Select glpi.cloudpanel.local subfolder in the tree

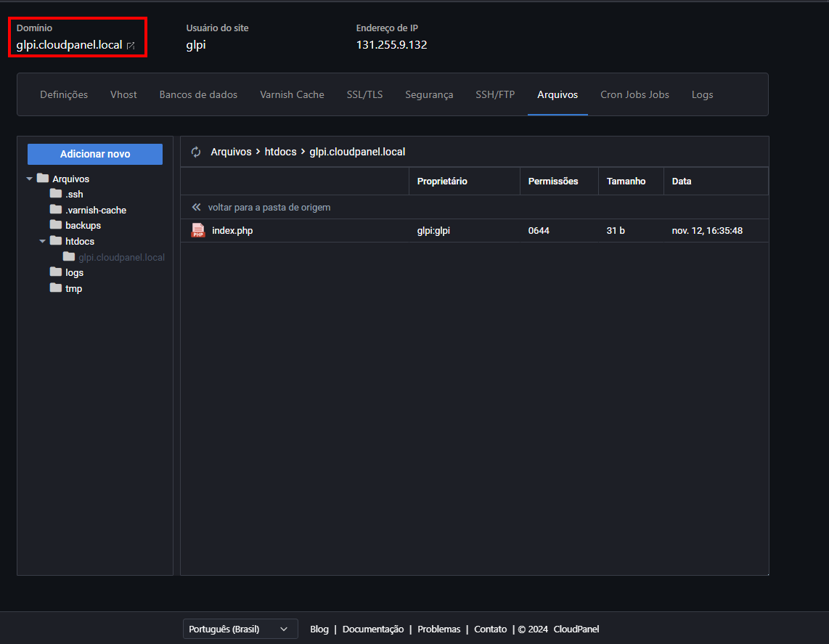pos(121,257)
